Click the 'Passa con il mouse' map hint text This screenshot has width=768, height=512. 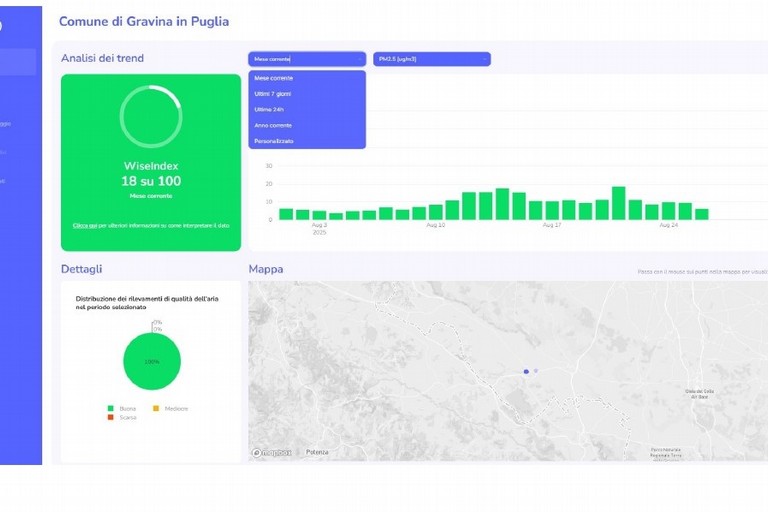pos(703,271)
